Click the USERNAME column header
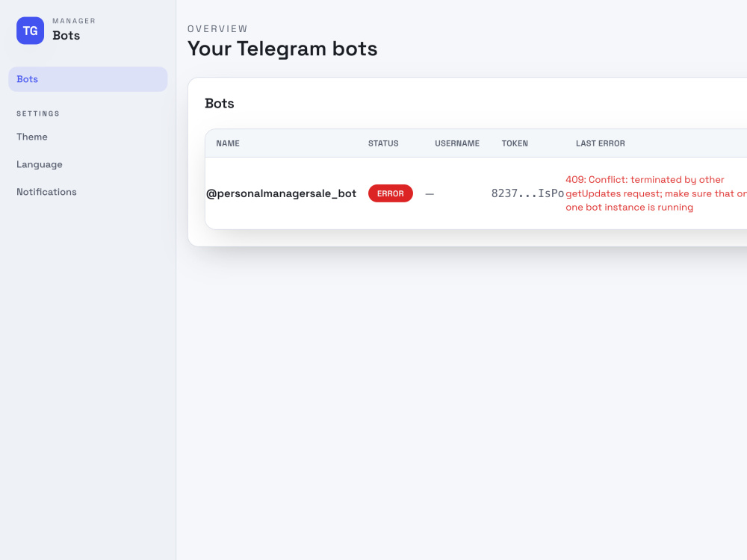 pyautogui.click(x=457, y=143)
